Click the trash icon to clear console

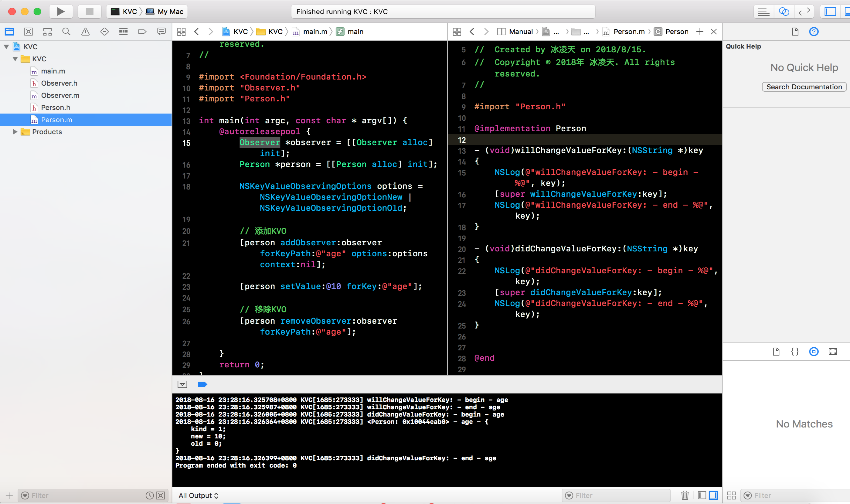pos(685,495)
